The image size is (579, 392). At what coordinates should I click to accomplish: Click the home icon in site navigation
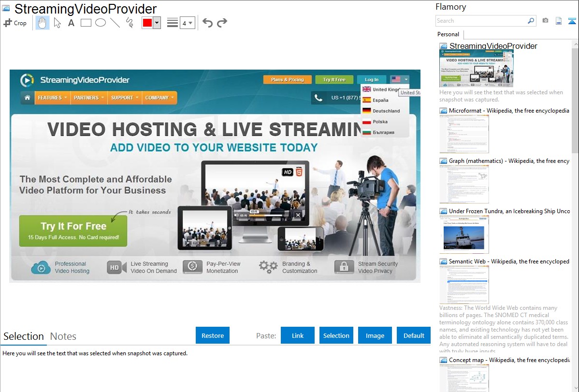pyautogui.click(x=27, y=98)
